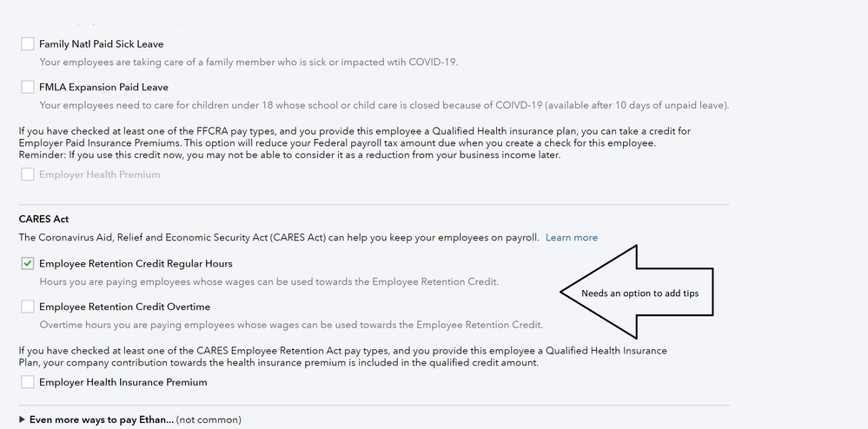Viewport: 868px width, 429px height.
Task: Uncheck Employee Retention Credit Regular Hours checkbox
Action: [28, 264]
